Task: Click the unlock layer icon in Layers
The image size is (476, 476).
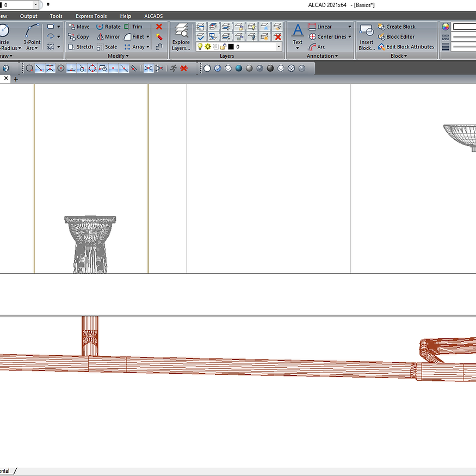Action: [x=239, y=37]
